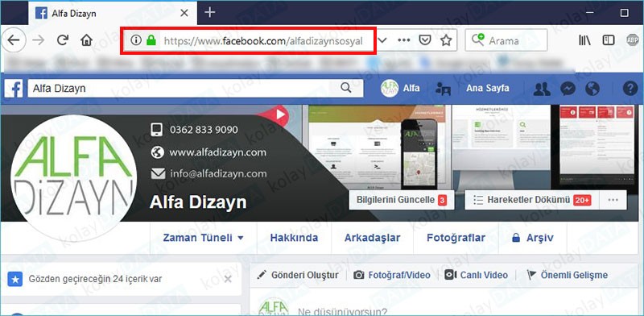Open a new tab with plus button
This screenshot has height=316, width=644.
(x=210, y=12)
